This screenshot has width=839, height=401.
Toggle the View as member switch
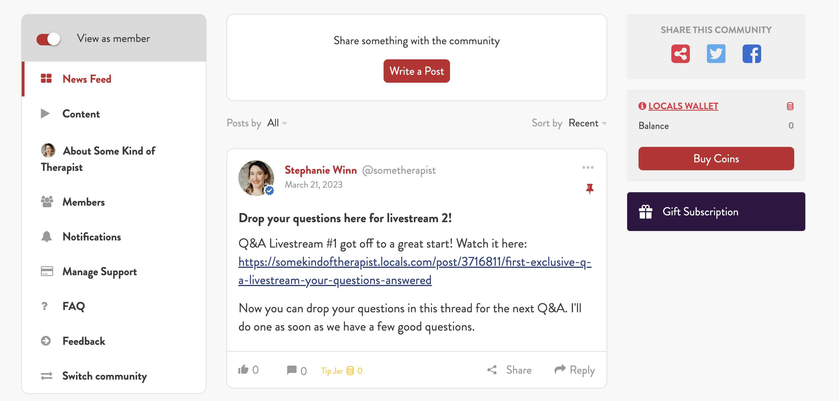coord(48,39)
